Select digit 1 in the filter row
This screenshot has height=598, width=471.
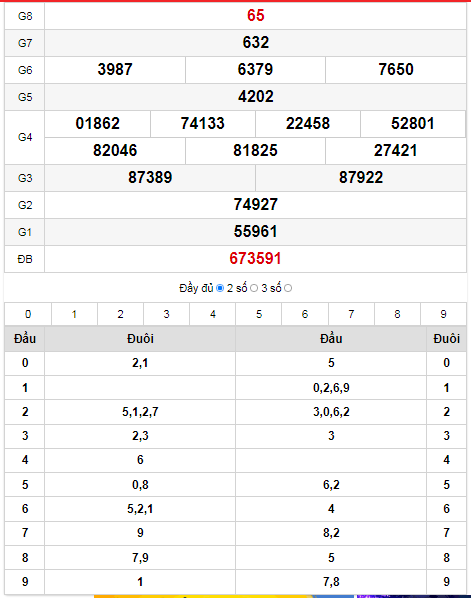74,314
